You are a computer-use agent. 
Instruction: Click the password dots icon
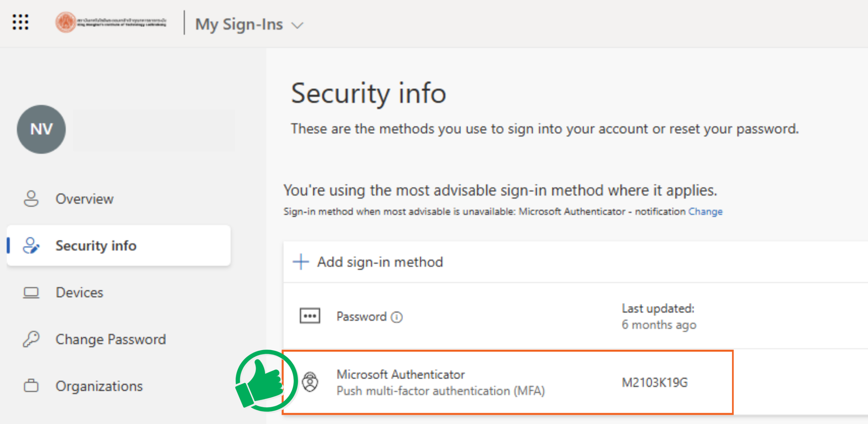(310, 316)
